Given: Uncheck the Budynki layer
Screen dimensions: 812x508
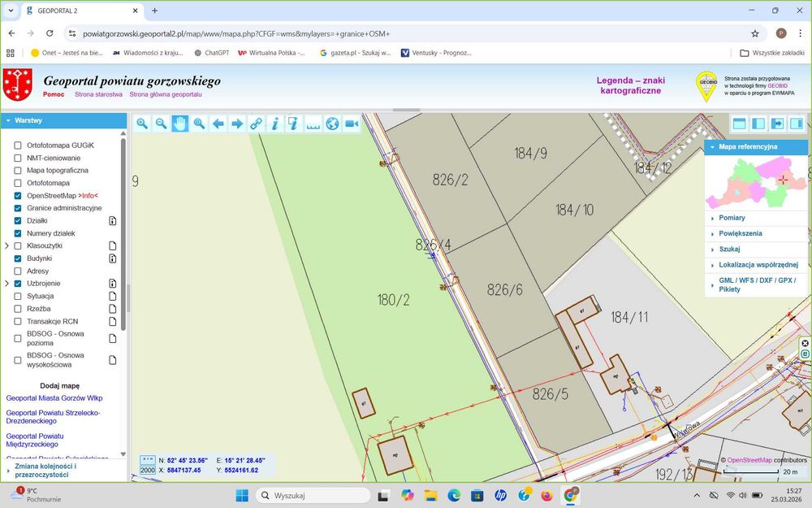Looking at the screenshot, I should (x=18, y=258).
